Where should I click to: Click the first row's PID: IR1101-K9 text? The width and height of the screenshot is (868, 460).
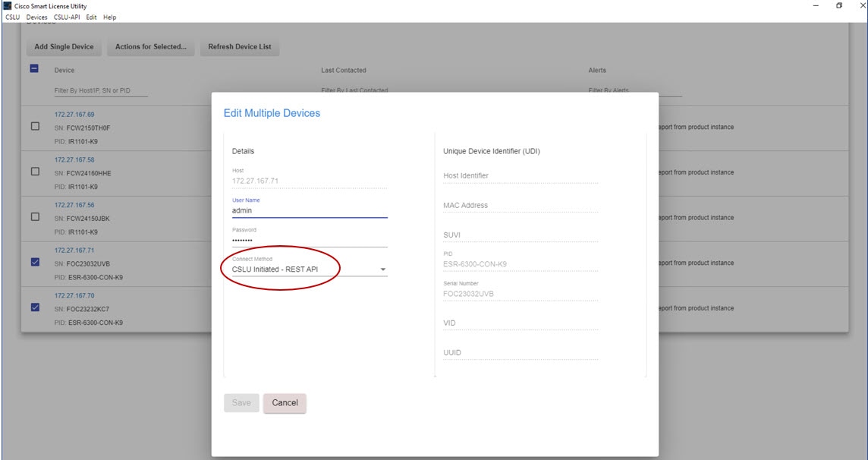click(x=76, y=142)
